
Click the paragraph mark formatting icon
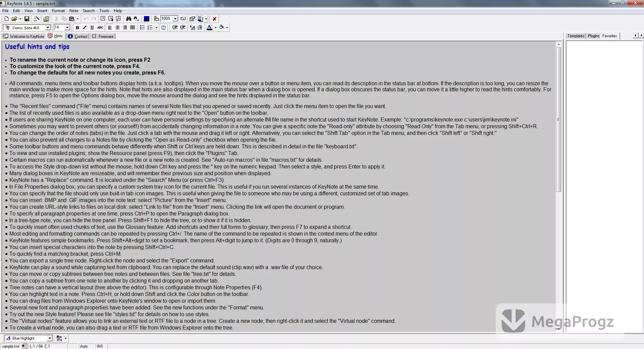[x=200, y=27]
